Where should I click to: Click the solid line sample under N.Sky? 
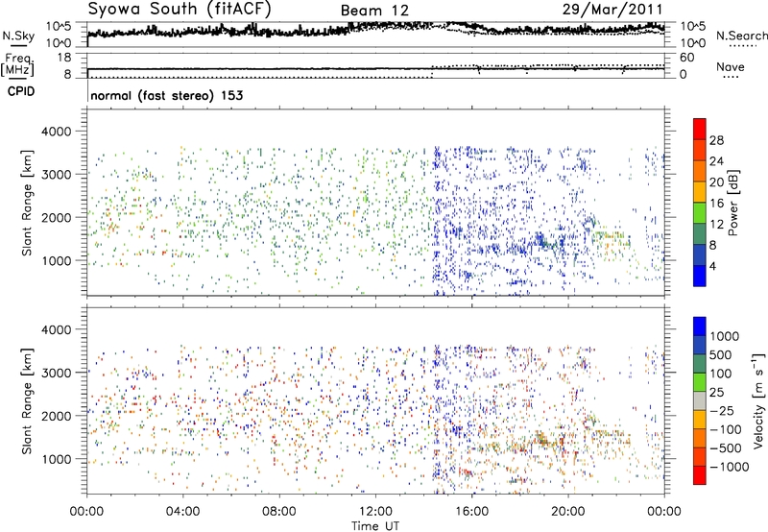coord(18,45)
